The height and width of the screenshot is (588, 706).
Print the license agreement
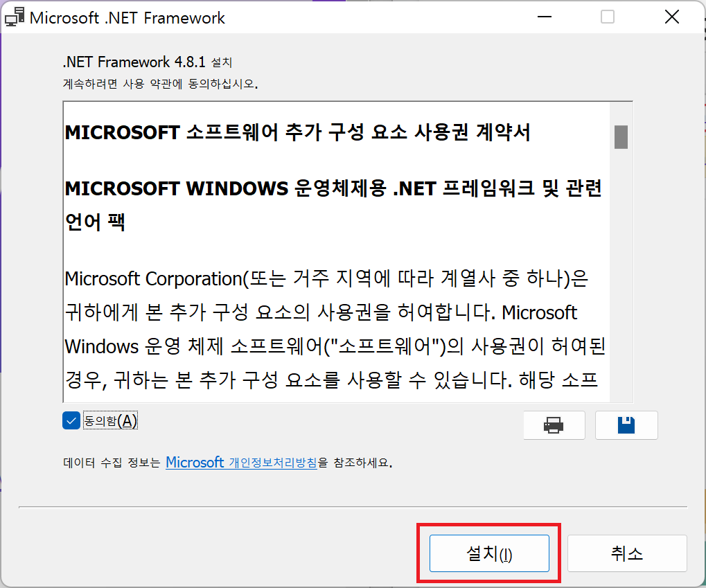coord(554,425)
